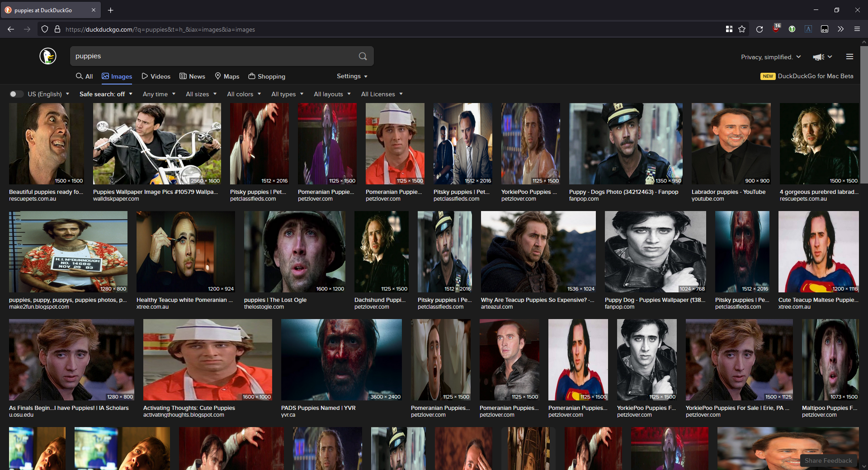This screenshot has height=470, width=868.
Task: Switch to the All results tab
Action: click(85, 76)
